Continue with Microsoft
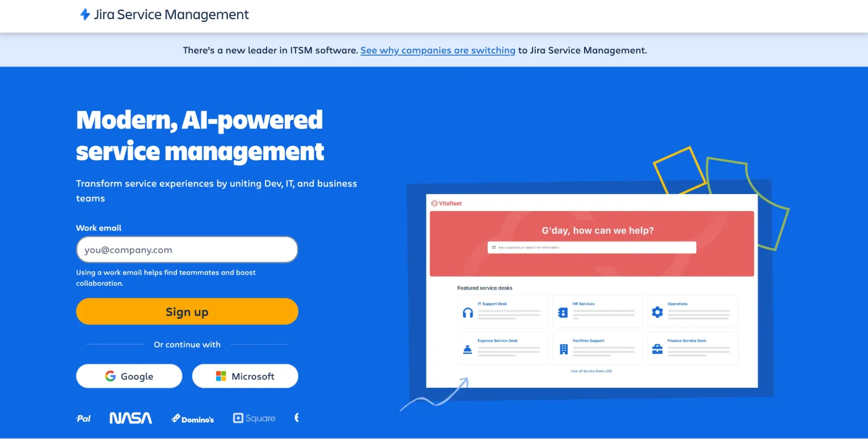Image resolution: width=868 pixels, height=439 pixels. click(x=245, y=376)
